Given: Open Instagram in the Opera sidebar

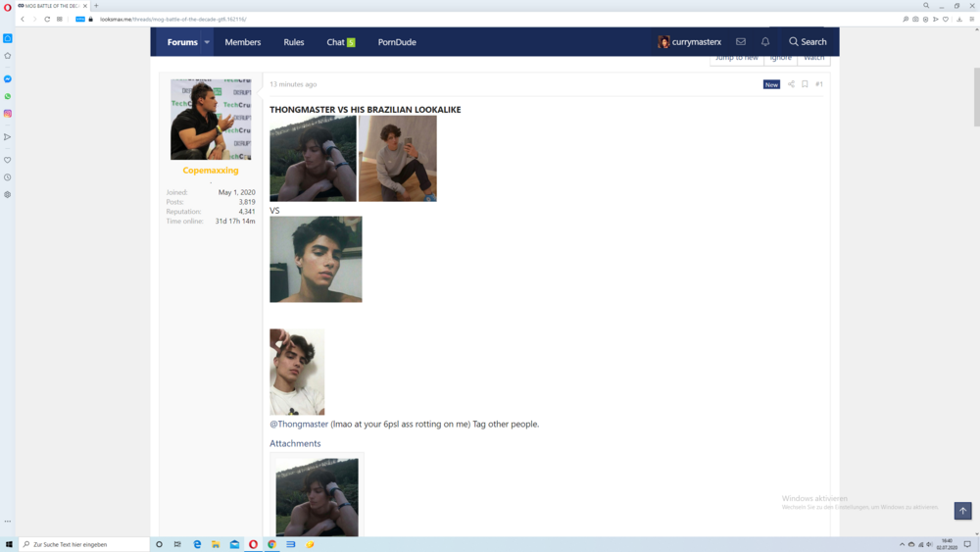Looking at the screenshot, I should [x=8, y=114].
